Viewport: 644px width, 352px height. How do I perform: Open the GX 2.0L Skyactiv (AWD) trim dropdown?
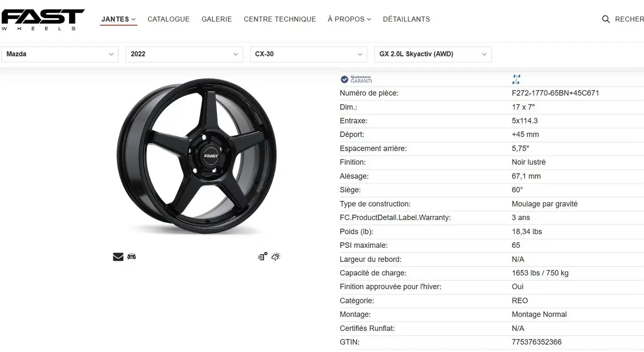click(433, 54)
